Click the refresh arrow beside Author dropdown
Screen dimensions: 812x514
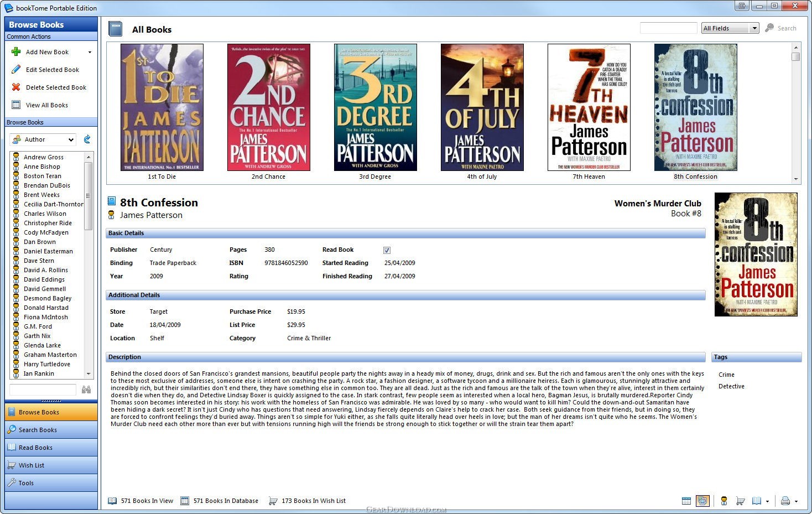coord(87,139)
